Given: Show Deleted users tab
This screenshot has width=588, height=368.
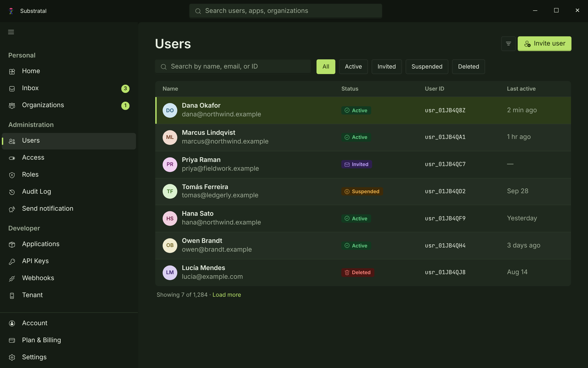Looking at the screenshot, I should 469,67.
